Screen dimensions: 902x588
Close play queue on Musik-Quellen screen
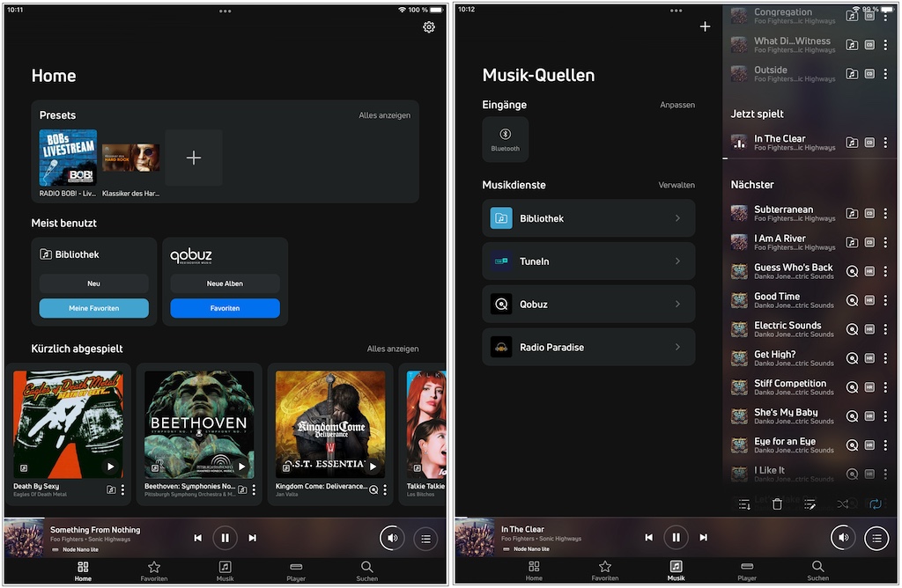(x=876, y=538)
